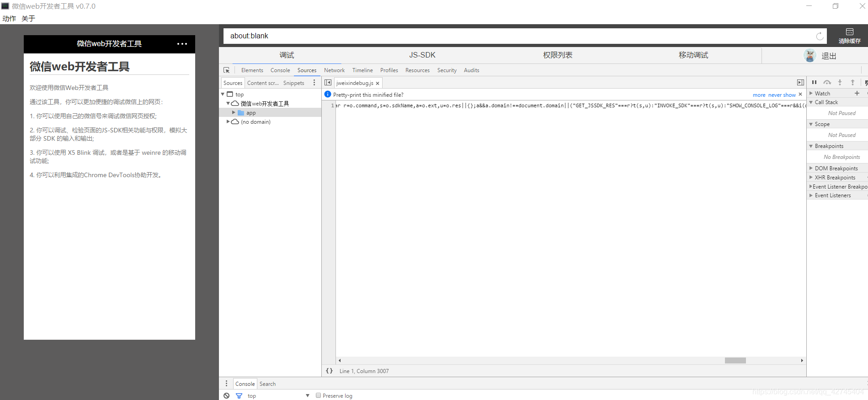Viewport: 868px width, 400px height.
Task: Click the three-dot menu in phone header
Action: [182, 44]
